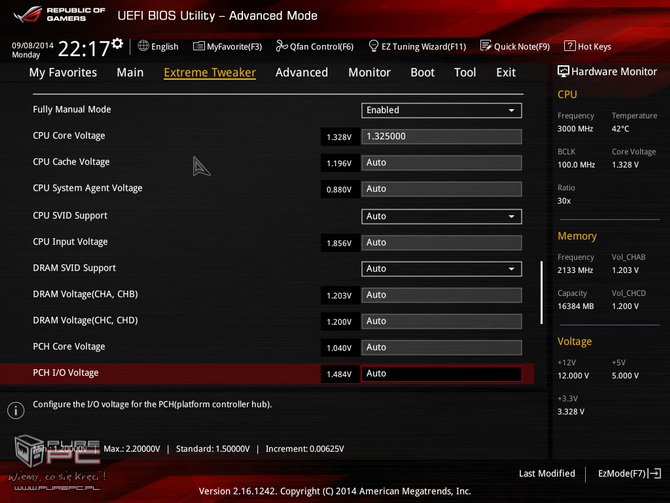Screen dimensions: 670x503
Task: Select PCH Core Voltage label
Action: click(69, 347)
